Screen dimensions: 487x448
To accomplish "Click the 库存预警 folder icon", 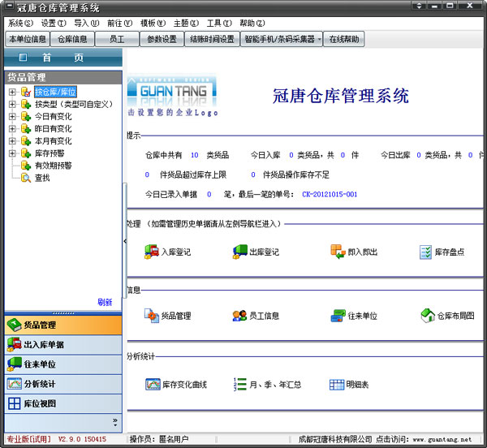I will point(26,153).
